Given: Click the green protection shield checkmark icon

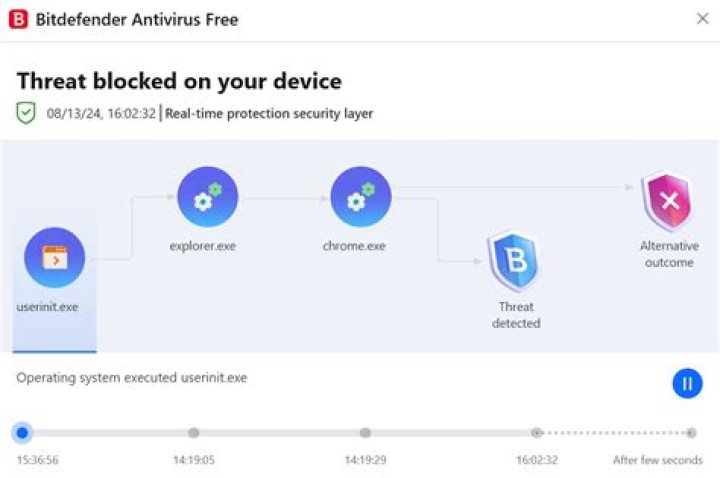Looking at the screenshot, I should pyautogui.click(x=26, y=113).
